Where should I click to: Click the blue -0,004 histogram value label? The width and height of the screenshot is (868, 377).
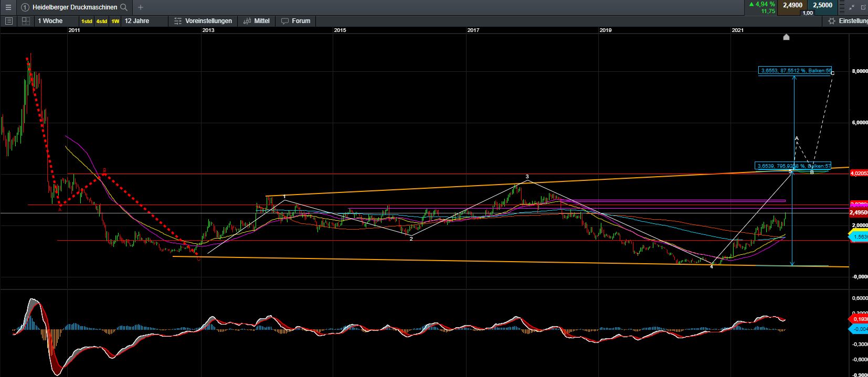859,329
